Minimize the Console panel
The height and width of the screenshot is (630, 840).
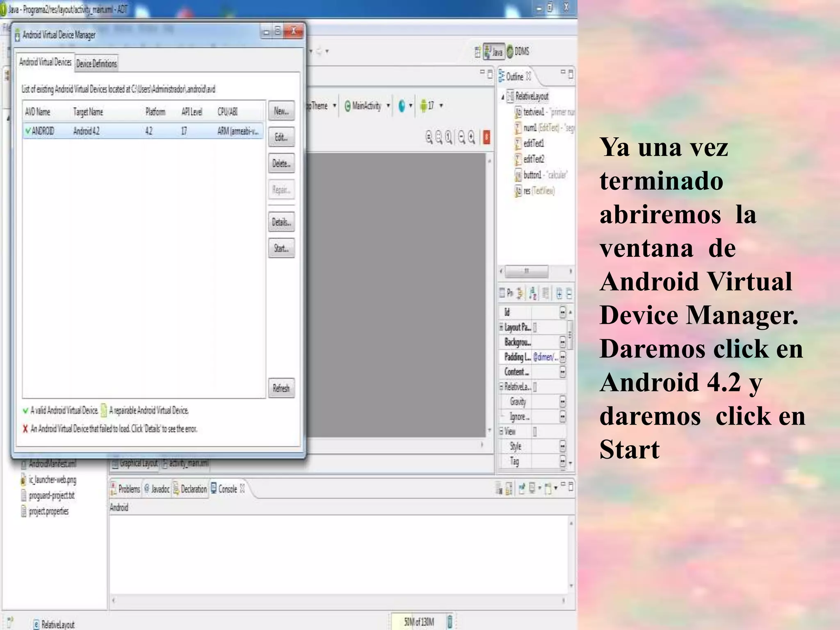(564, 485)
